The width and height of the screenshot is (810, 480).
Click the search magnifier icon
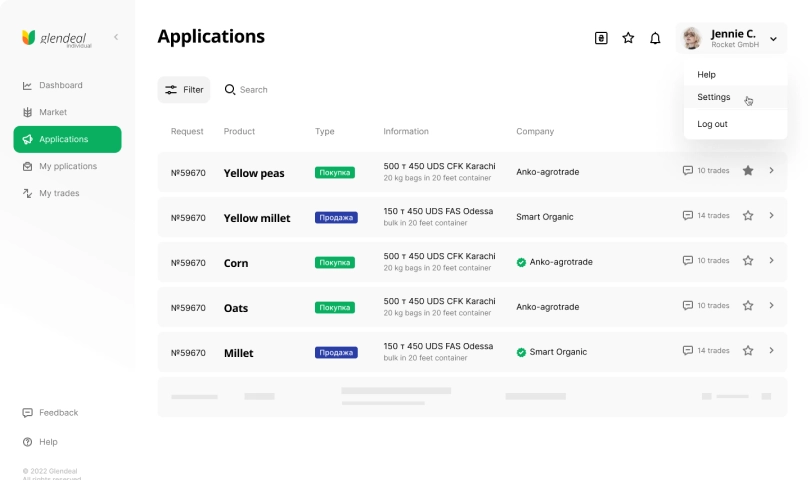230,90
